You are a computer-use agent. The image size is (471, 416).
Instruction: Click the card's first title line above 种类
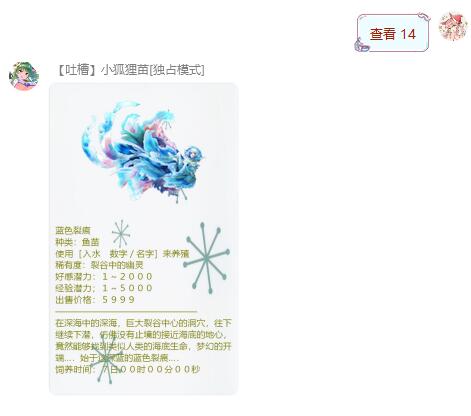click(73, 230)
